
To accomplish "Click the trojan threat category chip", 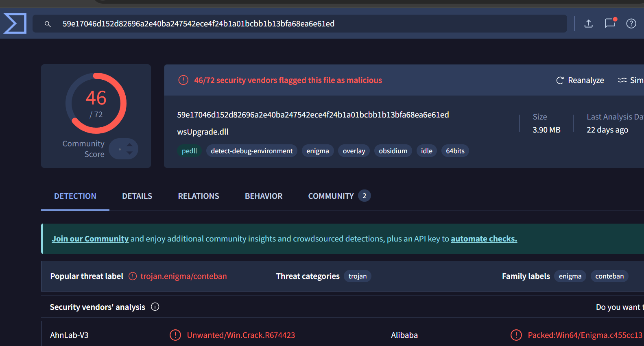I will tap(358, 276).
